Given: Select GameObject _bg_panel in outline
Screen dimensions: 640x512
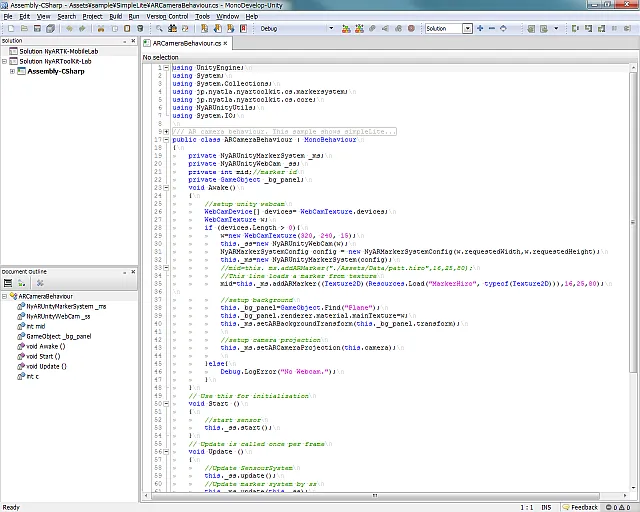Looking at the screenshot, I should click(58, 336).
